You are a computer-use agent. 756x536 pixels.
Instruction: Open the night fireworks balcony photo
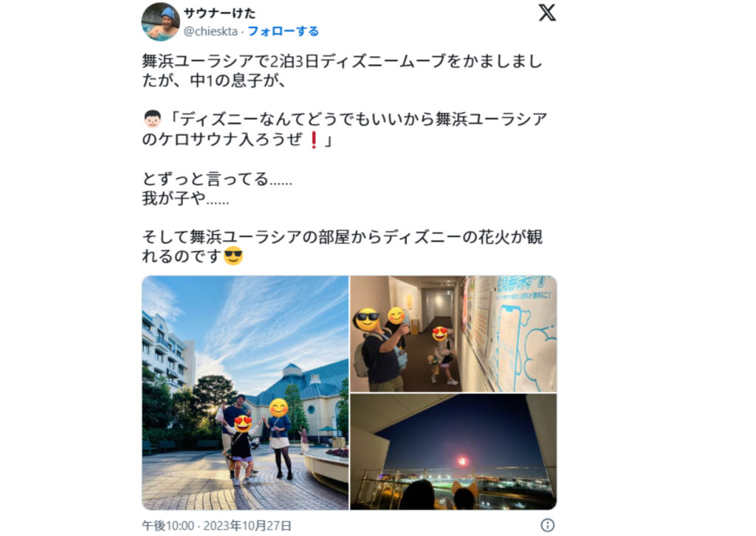453,452
